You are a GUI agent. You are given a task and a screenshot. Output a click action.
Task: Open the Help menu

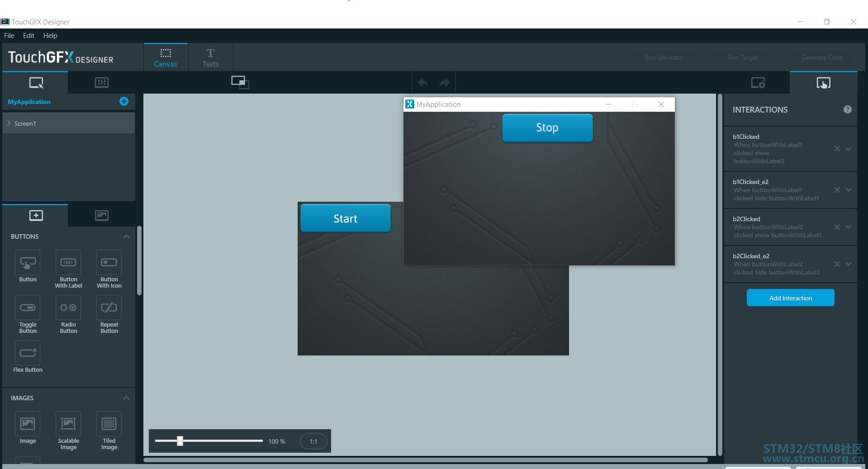pos(50,35)
